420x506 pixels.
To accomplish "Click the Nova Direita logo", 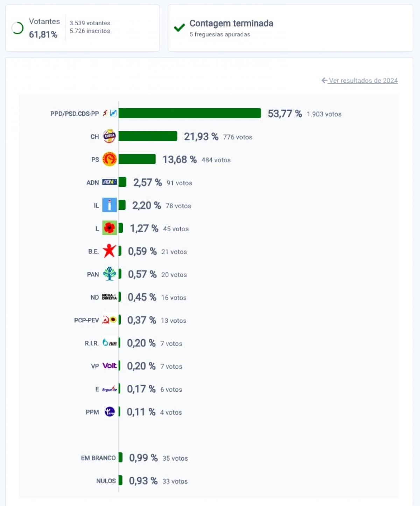I will tap(109, 297).
